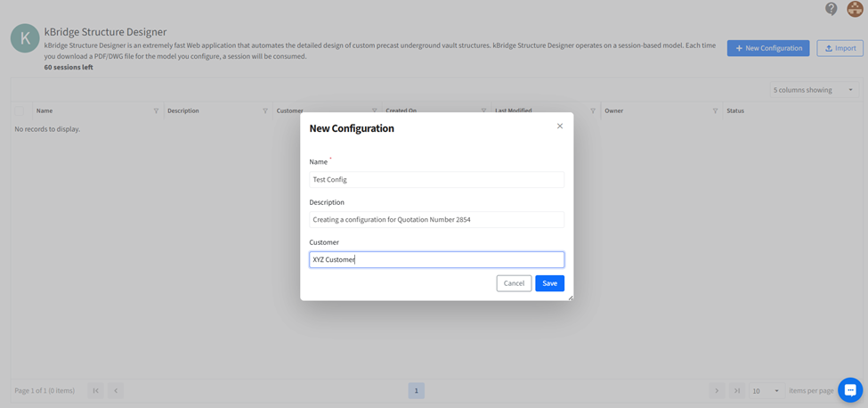Click the '60 sessions left' text
868x408 pixels.
(x=69, y=67)
